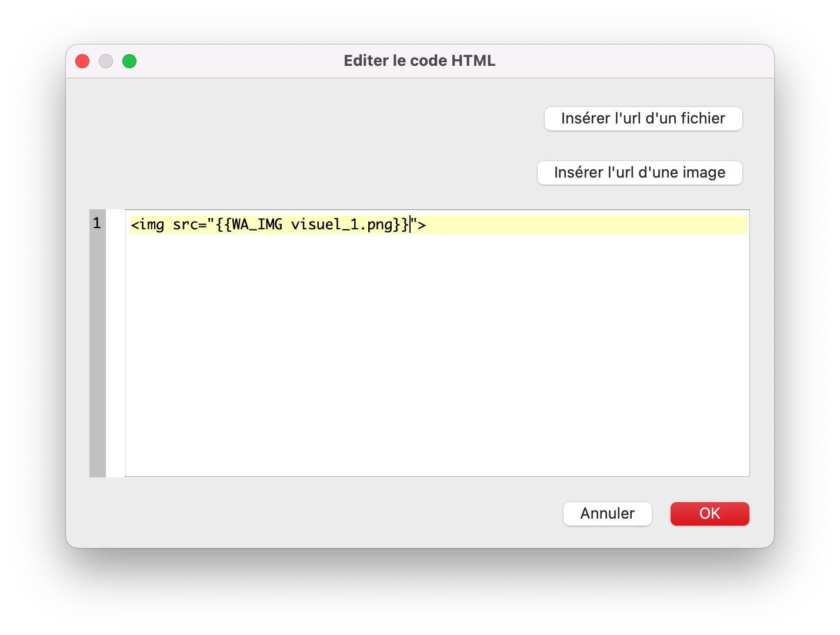This screenshot has width=840, height=635.
Task: Close the HTML editor with the red button
Action: pyautogui.click(x=82, y=61)
